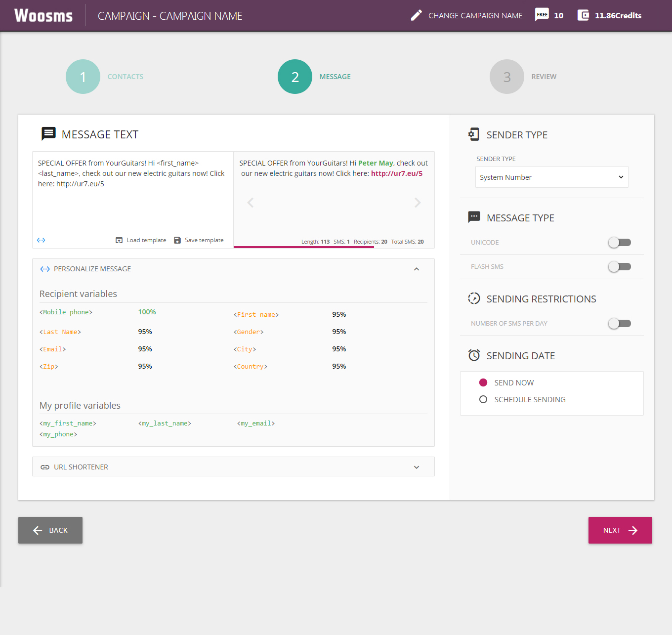Turn on the Flash SMS switch
Image resolution: width=672 pixels, height=635 pixels.
619,267
